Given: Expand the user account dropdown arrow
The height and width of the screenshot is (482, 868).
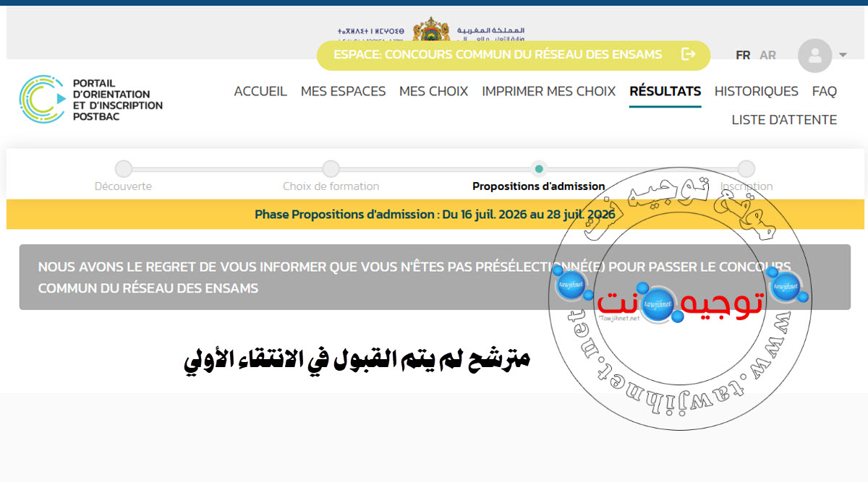Looking at the screenshot, I should (843, 55).
